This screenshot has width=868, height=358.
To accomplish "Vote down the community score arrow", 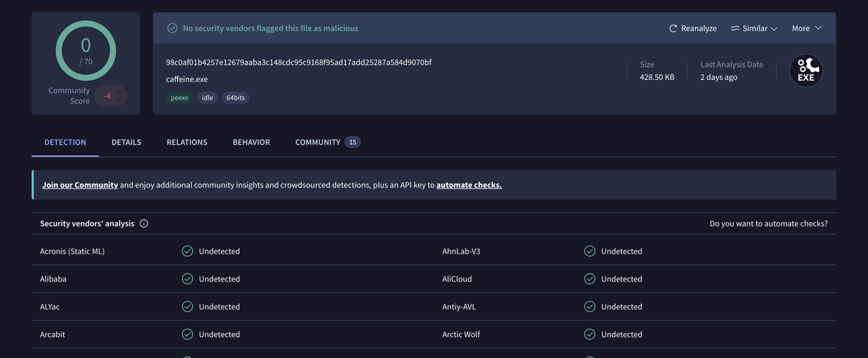I will pyautogui.click(x=119, y=99).
